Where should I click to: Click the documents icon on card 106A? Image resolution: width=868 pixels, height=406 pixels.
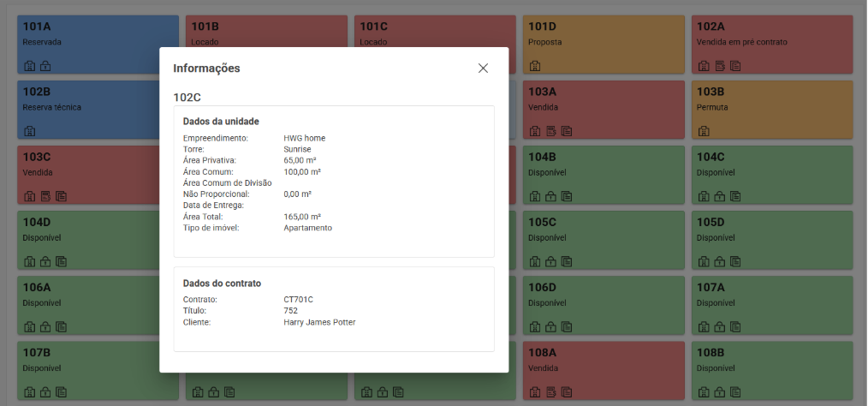(x=62, y=327)
